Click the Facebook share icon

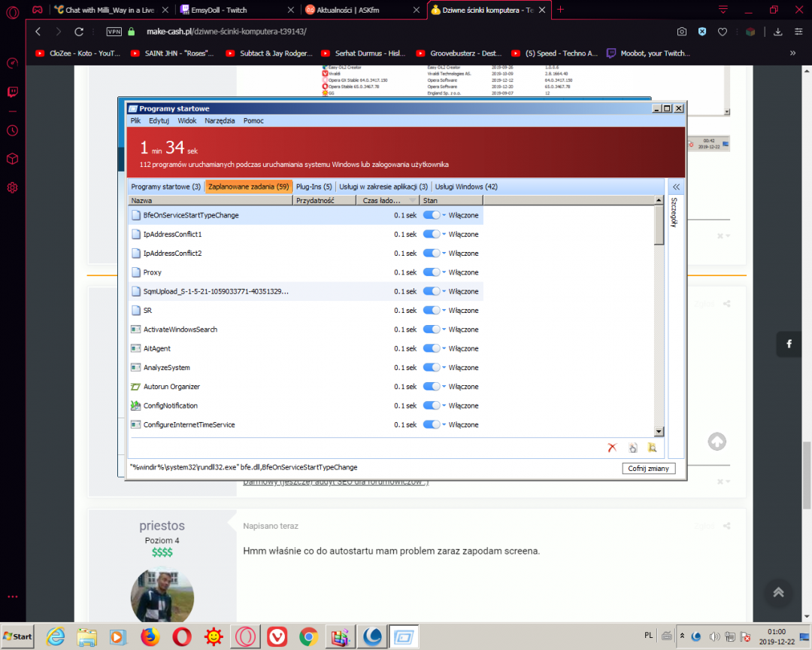tap(789, 344)
